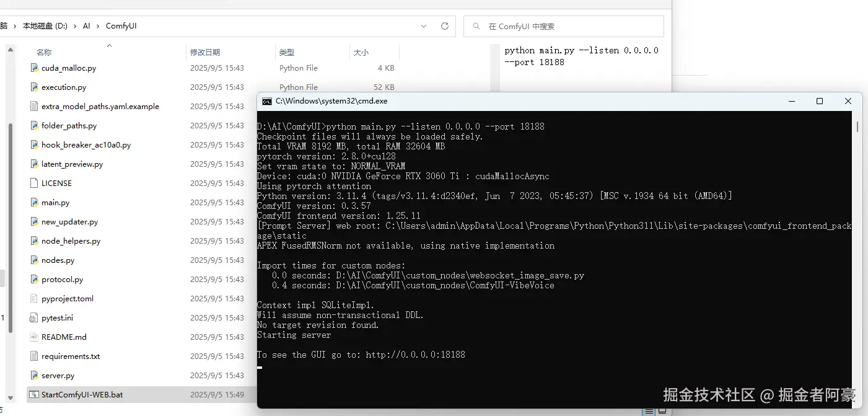Click the ComfyUI version: 0.3.57 line

click(314, 206)
